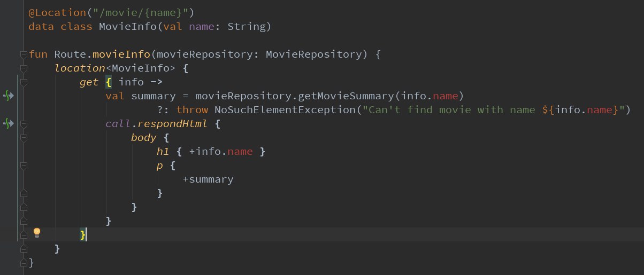The width and height of the screenshot is (644, 275).
Task: Click the @Location annotation
Action: click(57, 12)
